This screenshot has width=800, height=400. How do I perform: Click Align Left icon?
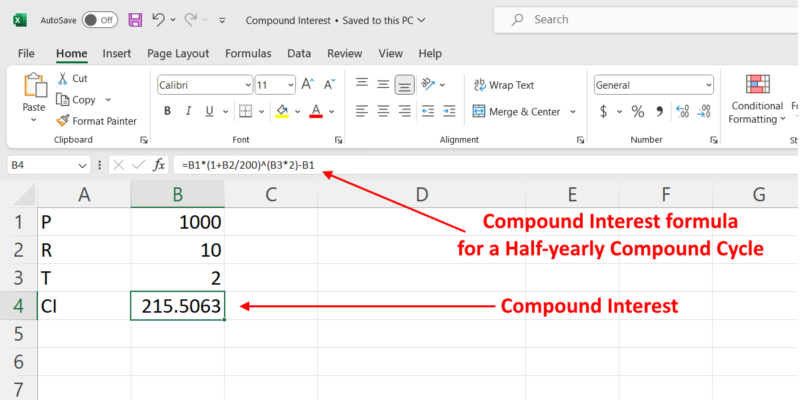(362, 111)
